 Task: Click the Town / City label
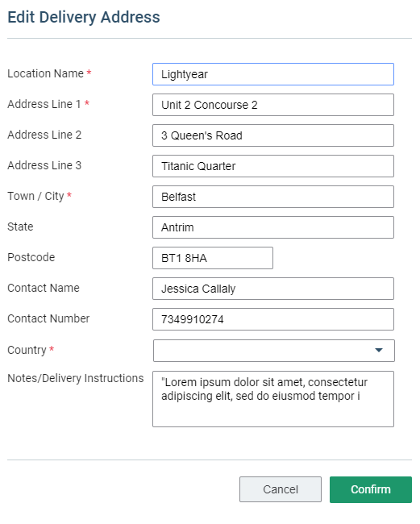point(35,196)
